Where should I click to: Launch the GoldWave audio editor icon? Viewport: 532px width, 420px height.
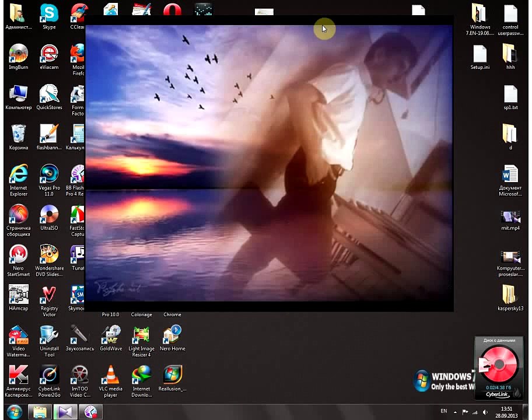[x=111, y=338]
